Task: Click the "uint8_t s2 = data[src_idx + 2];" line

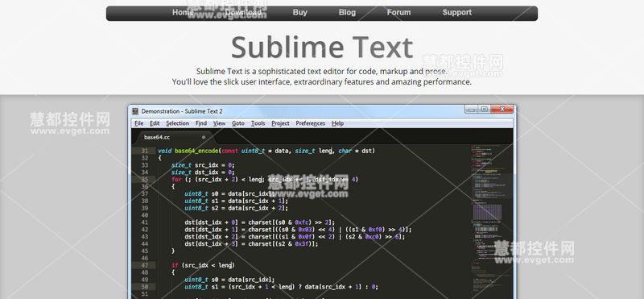Action: [236, 208]
